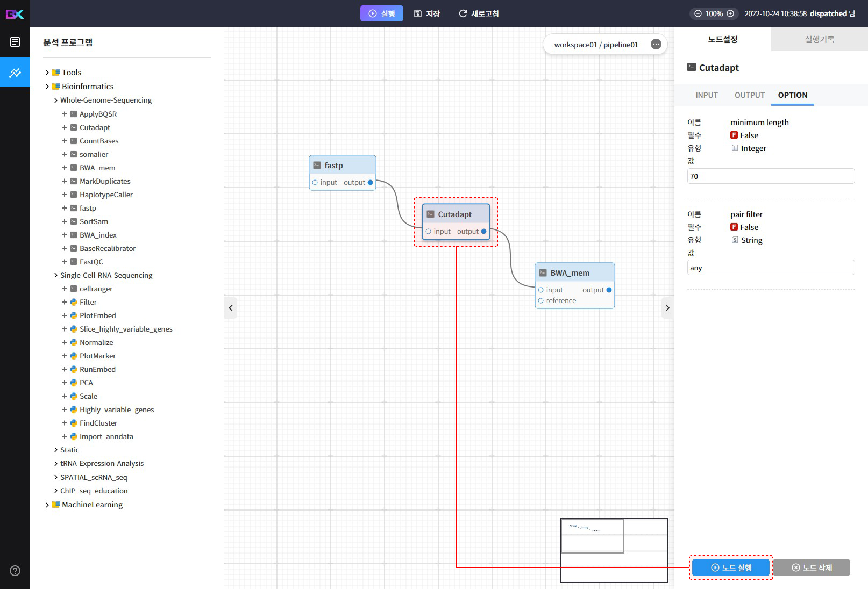
Task: Select the OPTION tab
Action: click(793, 95)
